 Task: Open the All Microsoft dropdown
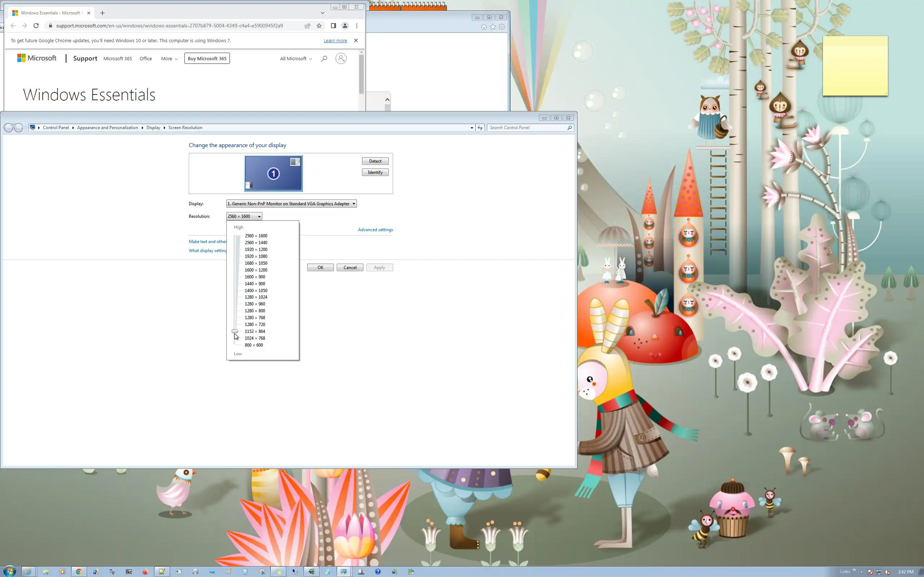point(296,58)
